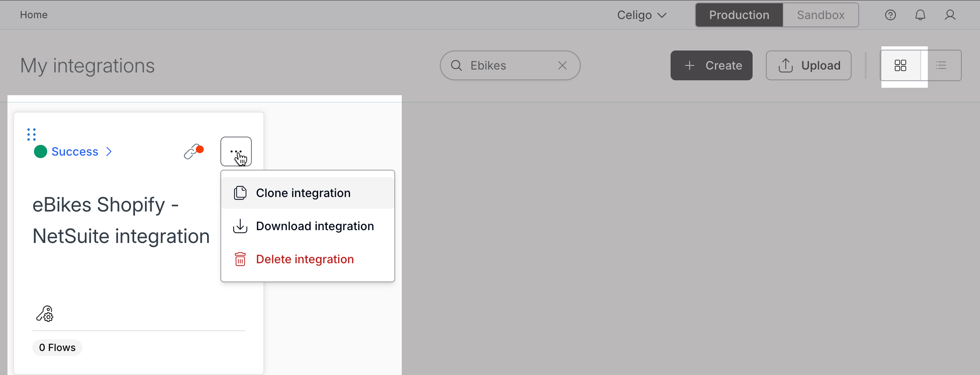Click the Upload button
This screenshot has height=375, width=980.
click(x=809, y=65)
